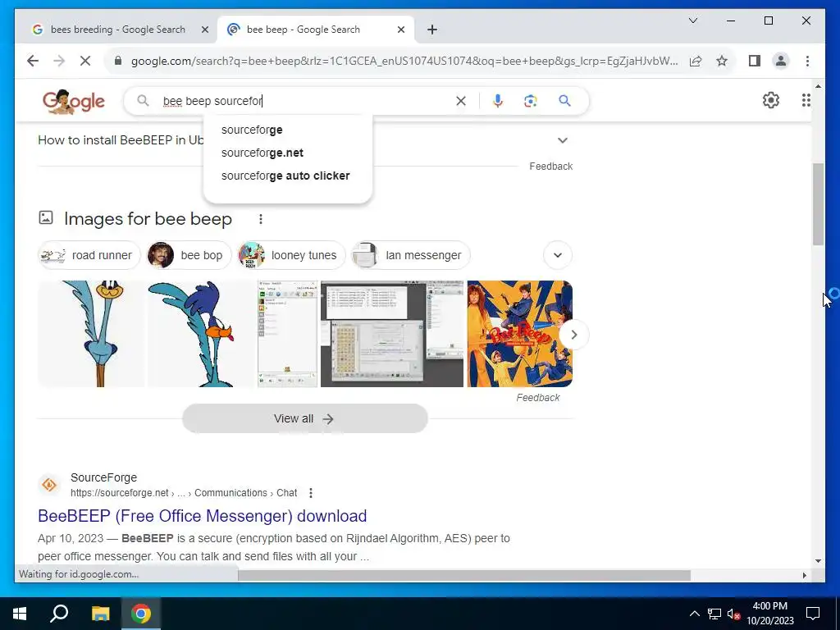
Task: Close the bees breeding tab
Action: click(x=204, y=30)
